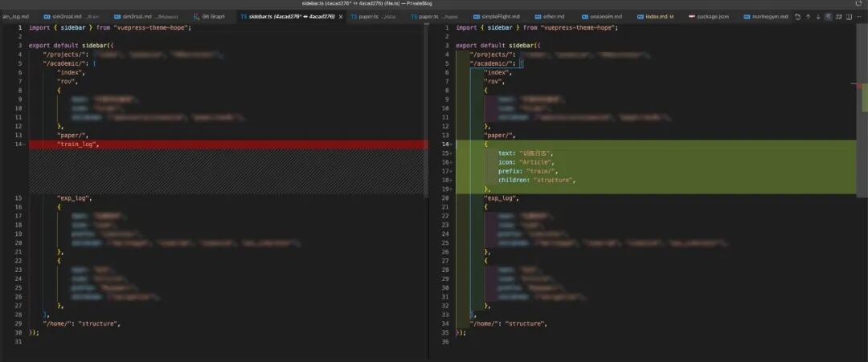Screen dimensions: 868x362
Task: Toggle whitespace display in the diff toolbar
Action: point(830,16)
